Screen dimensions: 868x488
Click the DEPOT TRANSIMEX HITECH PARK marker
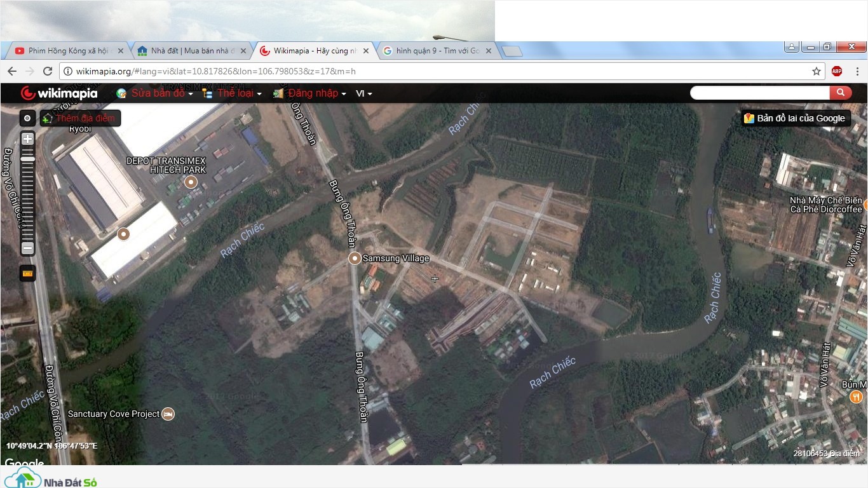[x=191, y=182]
